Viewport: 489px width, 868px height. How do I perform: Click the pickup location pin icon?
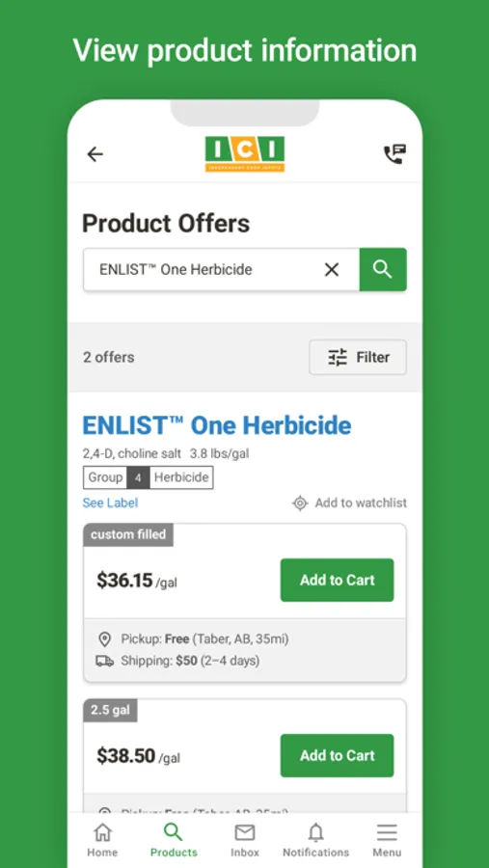coord(105,639)
